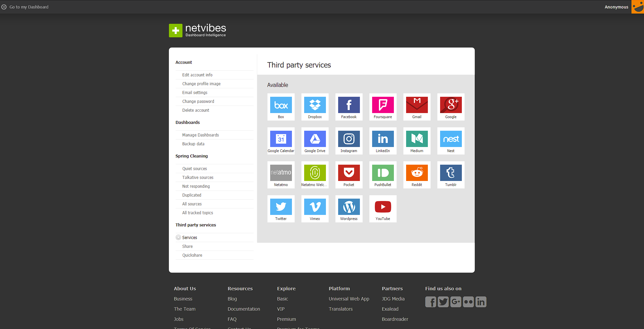This screenshot has height=329, width=644.
Task: Connect the Reddit service
Action: tap(417, 175)
